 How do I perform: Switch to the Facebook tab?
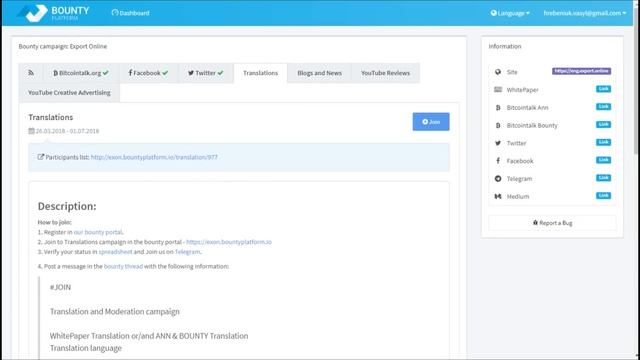coord(148,73)
